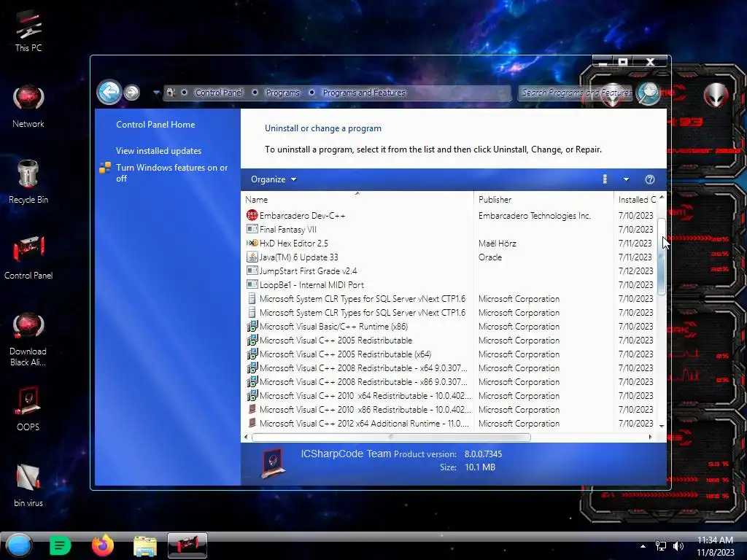Click list scroll down arrow

[661, 426]
